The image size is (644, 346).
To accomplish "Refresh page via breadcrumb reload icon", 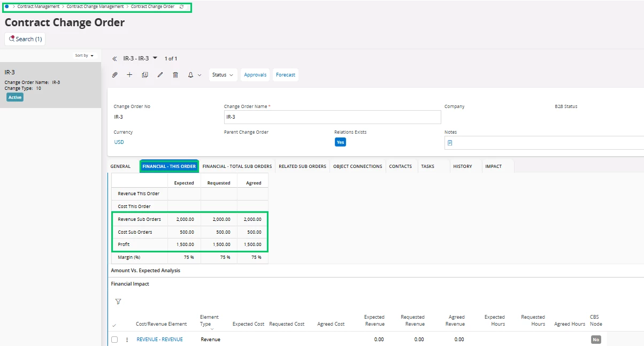I will pos(182,7).
